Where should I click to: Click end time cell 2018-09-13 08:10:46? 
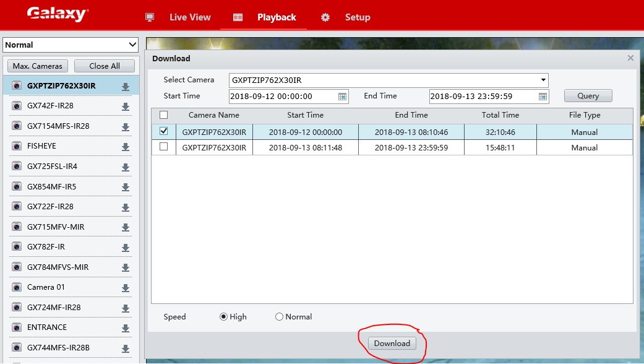[411, 132]
